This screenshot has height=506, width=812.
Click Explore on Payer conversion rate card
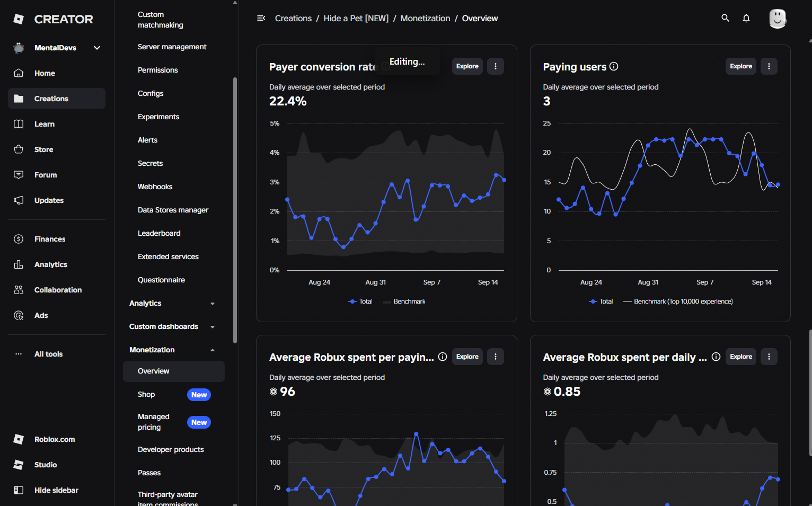pyautogui.click(x=467, y=66)
